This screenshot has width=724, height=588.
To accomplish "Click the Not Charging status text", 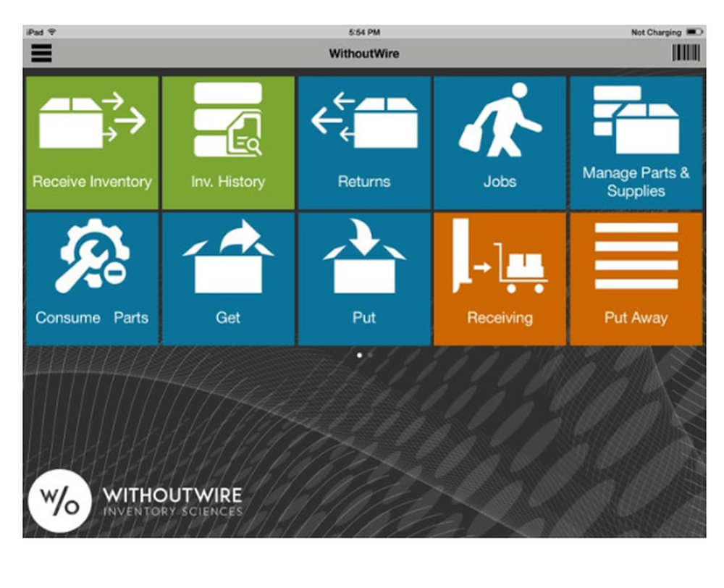I will 656,33.
